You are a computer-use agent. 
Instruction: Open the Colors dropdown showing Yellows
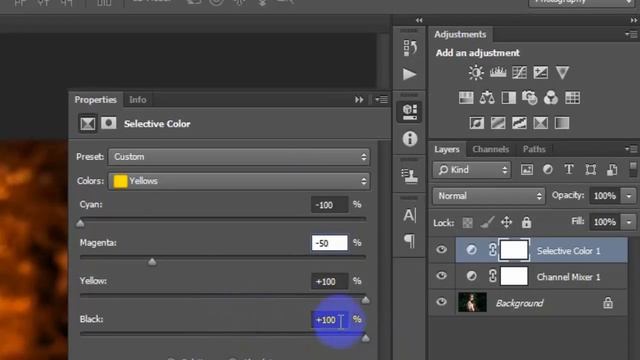click(x=239, y=181)
